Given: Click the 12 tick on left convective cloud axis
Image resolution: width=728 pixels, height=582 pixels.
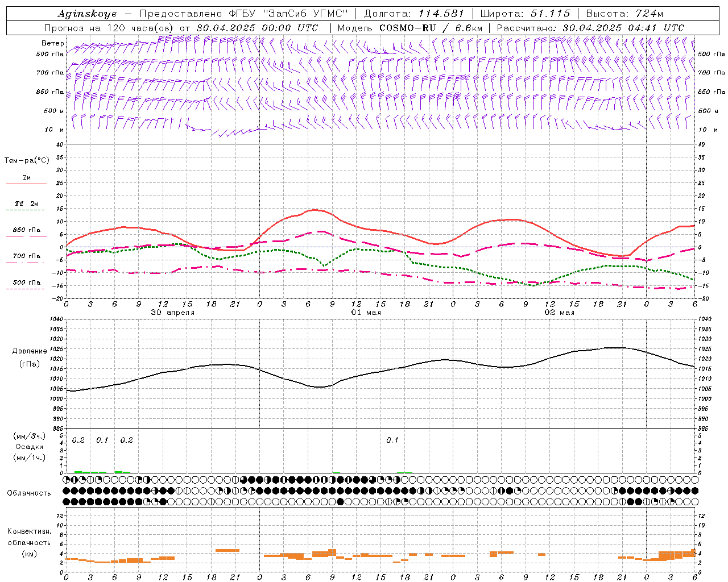Looking at the screenshot, I should [x=60, y=516].
